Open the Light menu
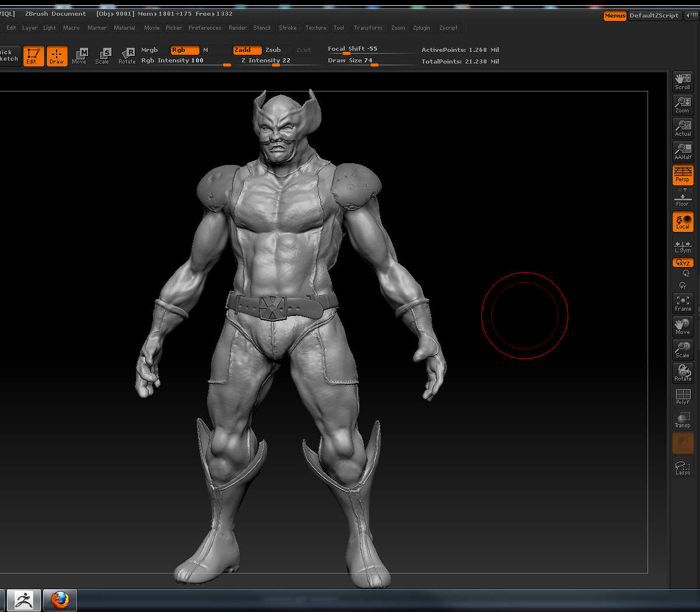Screen dimensions: 700x612 [x=50, y=28]
